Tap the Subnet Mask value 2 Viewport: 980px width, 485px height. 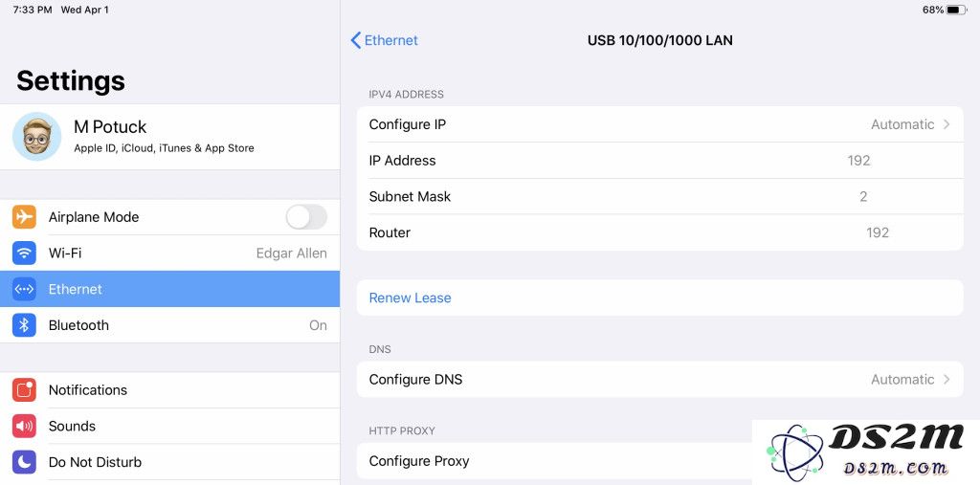pos(863,197)
